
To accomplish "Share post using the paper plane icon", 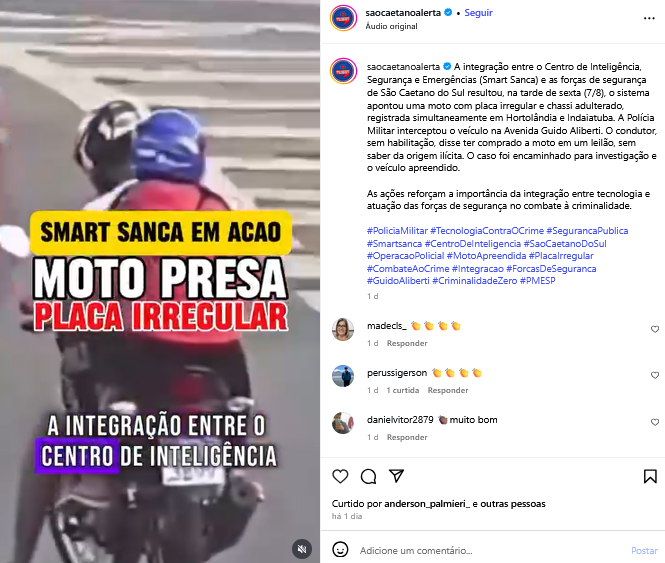I will tap(396, 476).
